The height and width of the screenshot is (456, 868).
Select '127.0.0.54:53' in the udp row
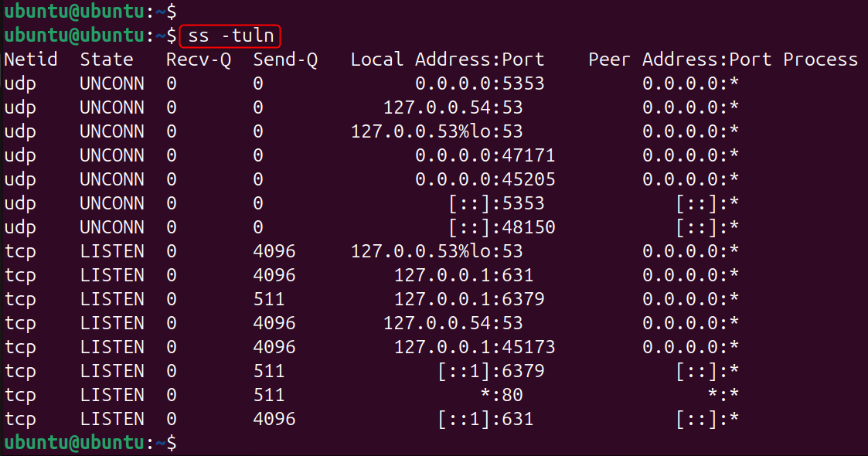pos(453,107)
